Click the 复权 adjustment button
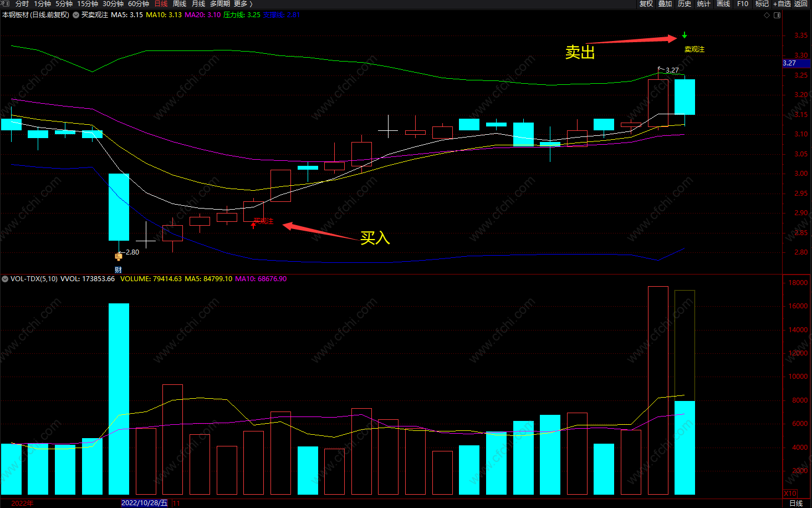Screen dimensions: 812x508 tap(646, 4)
